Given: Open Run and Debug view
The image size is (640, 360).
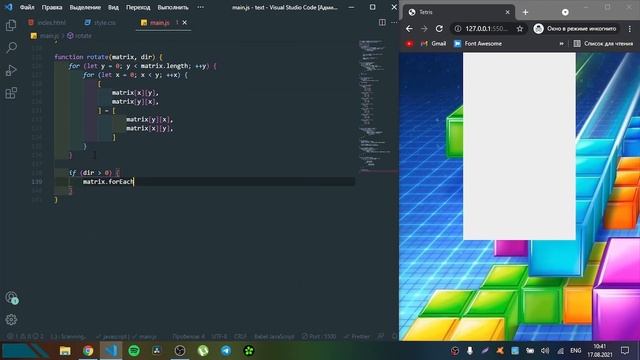Looking at the screenshot, I should click(x=11, y=70).
